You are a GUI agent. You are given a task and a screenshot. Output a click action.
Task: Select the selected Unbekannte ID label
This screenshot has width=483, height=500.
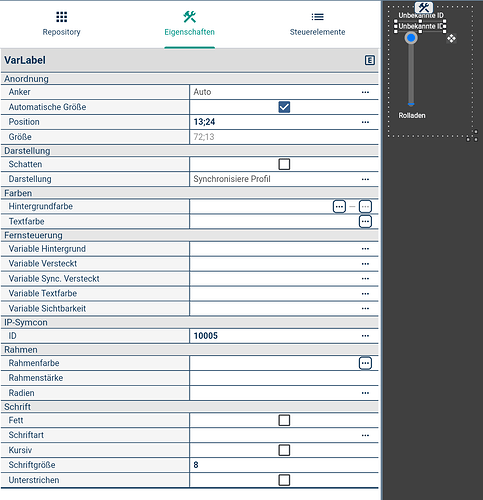(x=420, y=26)
